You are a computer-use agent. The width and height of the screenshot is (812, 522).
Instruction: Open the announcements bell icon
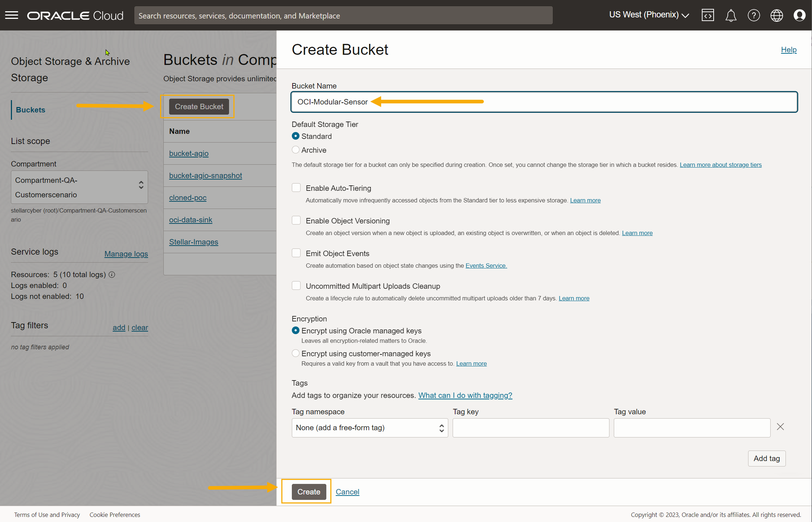(731, 15)
